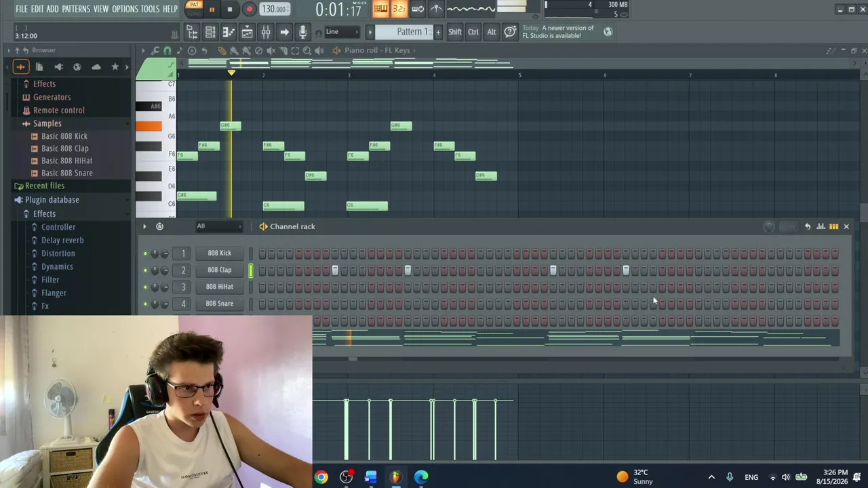Click the 808 Snare channel button
Viewport: 868px width, 488px height.
[219, 304]
